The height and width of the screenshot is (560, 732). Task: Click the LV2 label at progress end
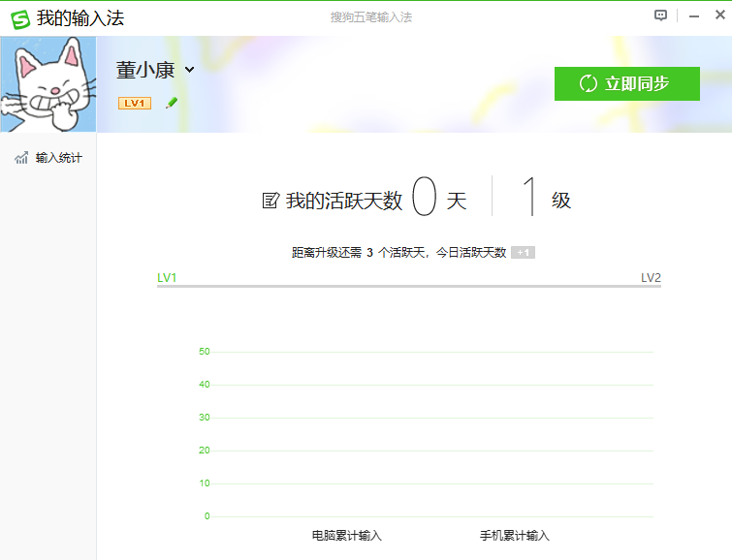click(x=651, y=278)
